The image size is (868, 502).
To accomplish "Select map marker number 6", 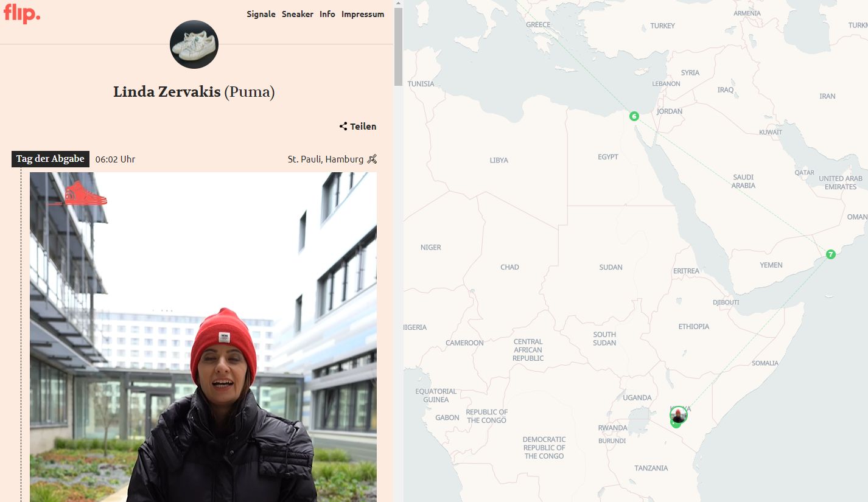I will coord(634,116).
